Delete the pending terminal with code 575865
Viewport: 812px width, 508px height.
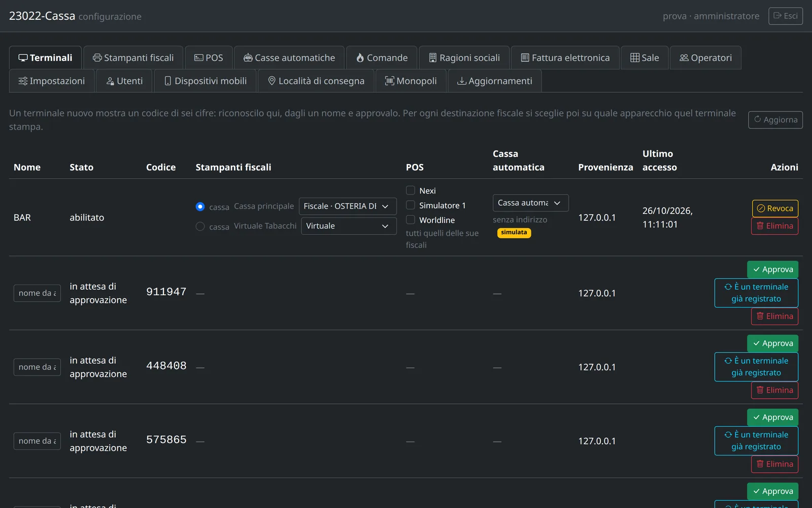click(x=774, y=464)
